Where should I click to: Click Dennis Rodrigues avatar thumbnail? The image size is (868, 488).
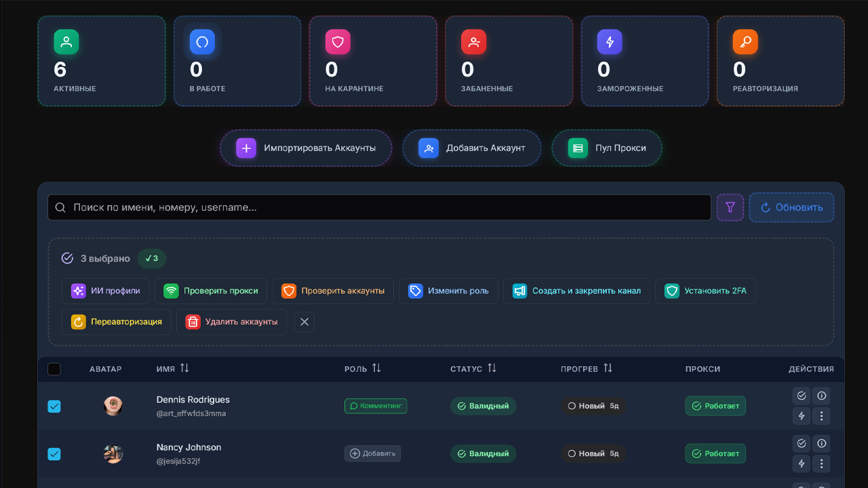113,406
